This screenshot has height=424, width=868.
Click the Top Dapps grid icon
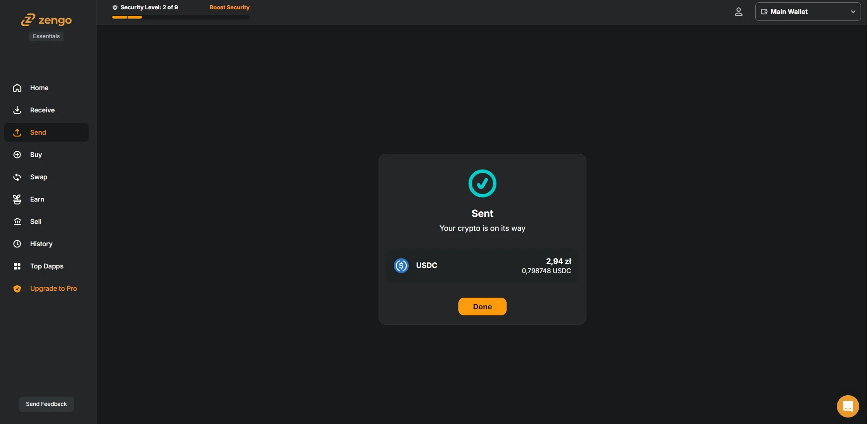coord(17,266)
